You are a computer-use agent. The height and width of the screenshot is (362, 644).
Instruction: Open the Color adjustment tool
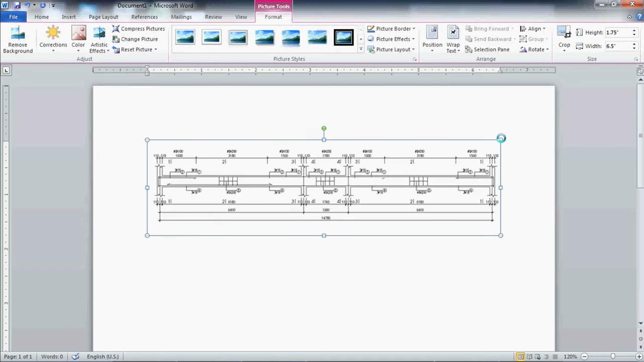[x=78, y=33]
